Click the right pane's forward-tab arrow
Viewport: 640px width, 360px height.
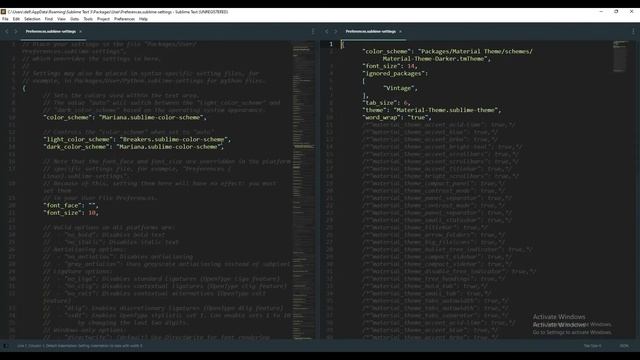[336, 31]
